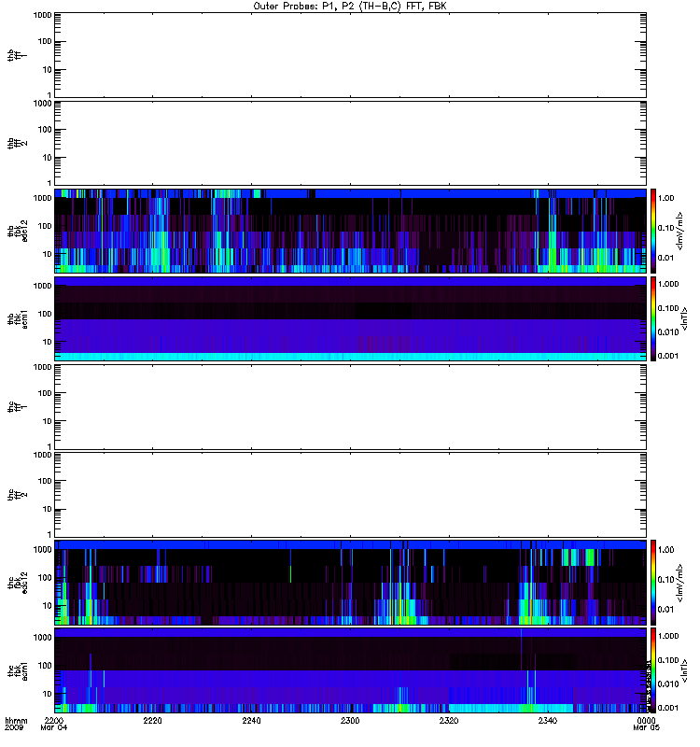Click the thc fbk scm1 spectrogram panel
The height and width of the screenshot is (747, 700).
click(x=350, y=670)
